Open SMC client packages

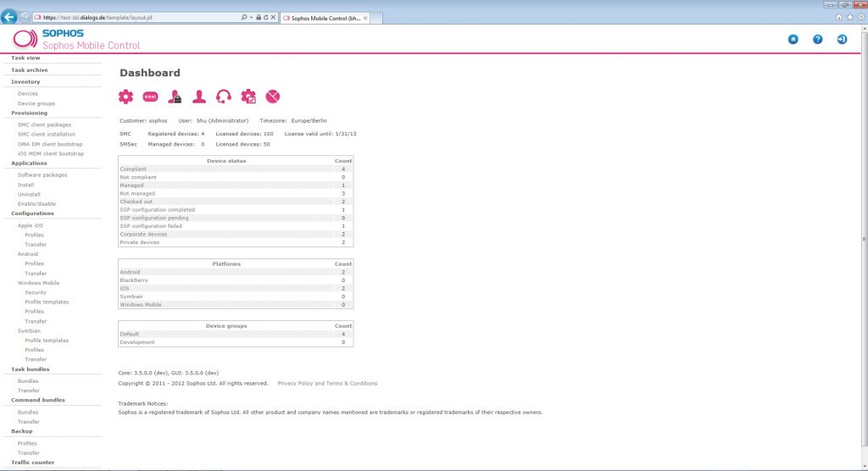pyautogui.click(x=44, y=125)
